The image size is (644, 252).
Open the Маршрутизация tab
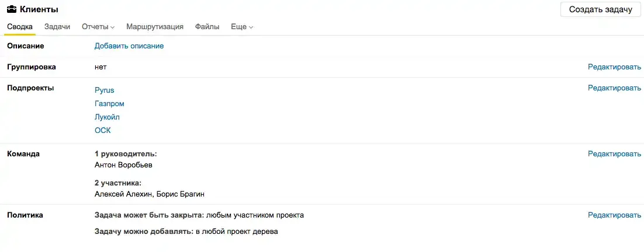(x=155, y=27)
